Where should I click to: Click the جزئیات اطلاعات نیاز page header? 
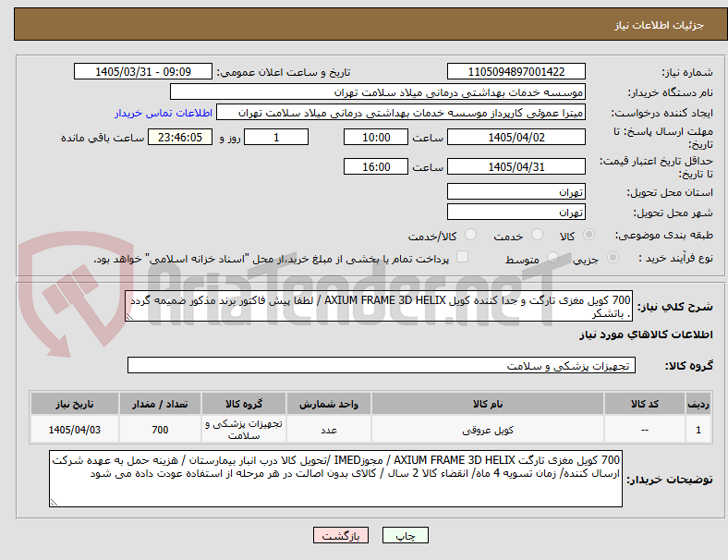point(660,25)
